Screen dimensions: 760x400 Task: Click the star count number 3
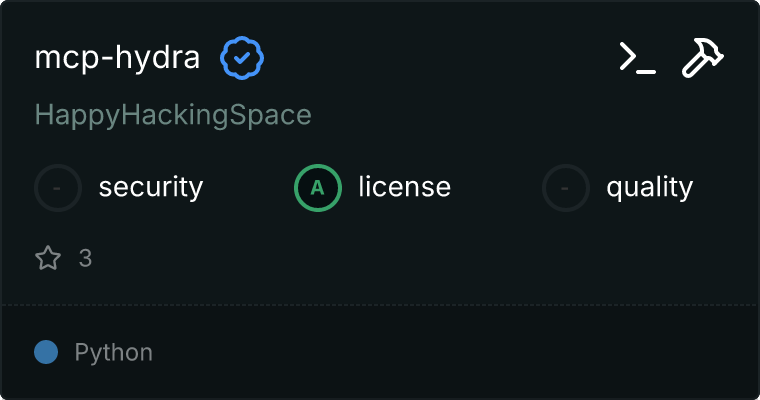click(85, 259)
